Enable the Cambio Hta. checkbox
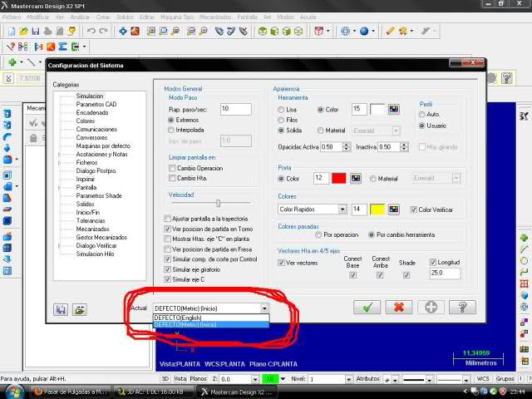532x399 pixels. 172,178
